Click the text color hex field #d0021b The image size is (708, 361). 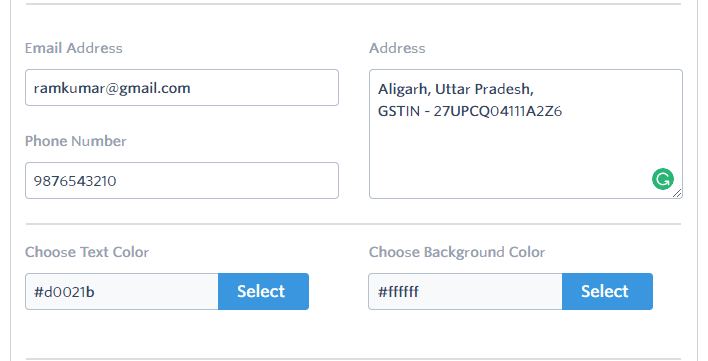point(122,292)
